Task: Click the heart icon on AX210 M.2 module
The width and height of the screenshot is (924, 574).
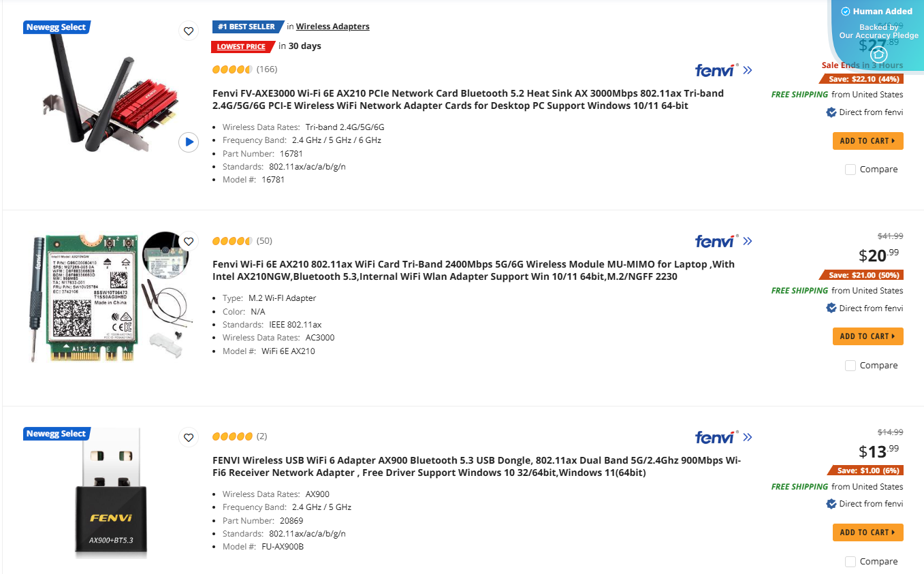Action: tap(189, 241)
